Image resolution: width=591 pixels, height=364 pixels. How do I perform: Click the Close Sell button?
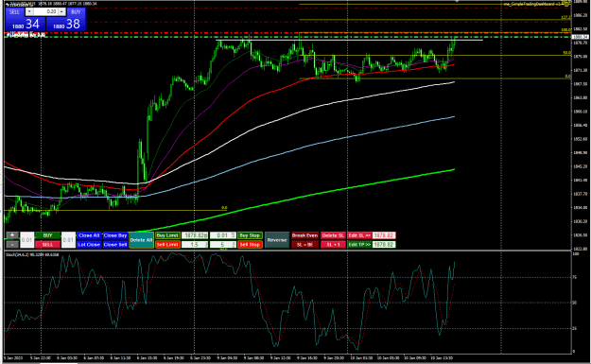115,245
